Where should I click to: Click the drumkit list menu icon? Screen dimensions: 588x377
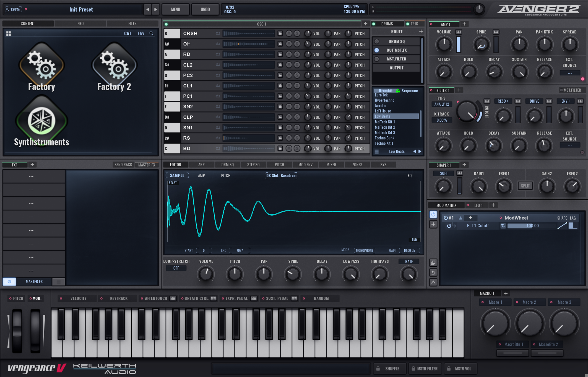[x=377, y=152]
